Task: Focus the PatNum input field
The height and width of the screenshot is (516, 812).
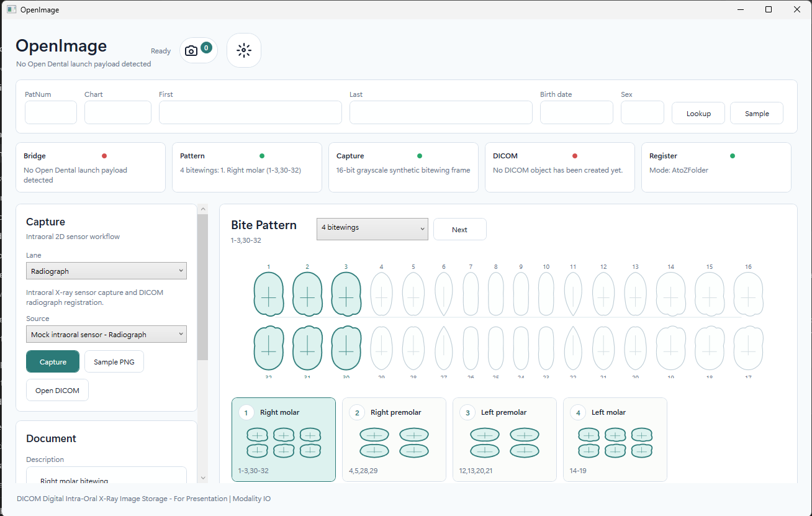Action: (51, 112)
